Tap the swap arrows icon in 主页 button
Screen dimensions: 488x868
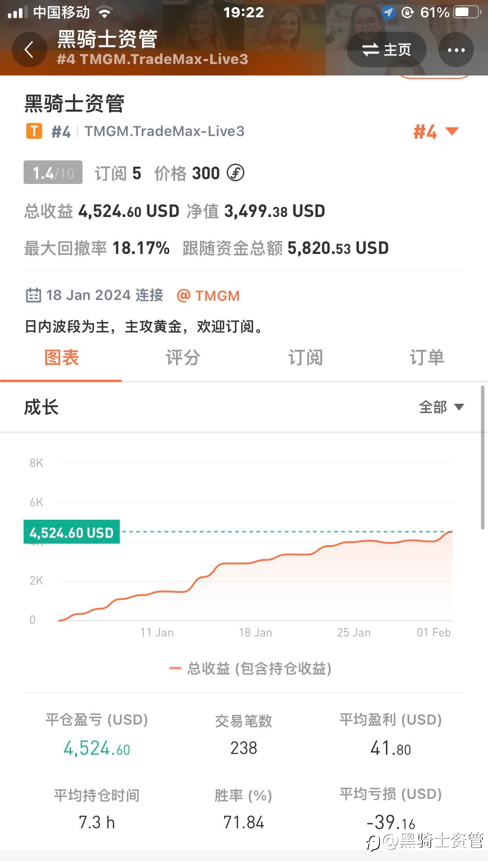coord(370,50)
